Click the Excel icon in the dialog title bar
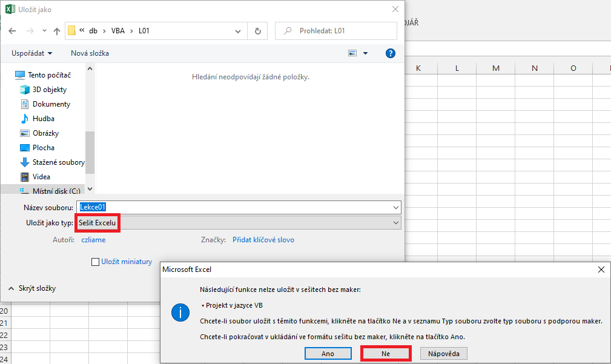The image size is (611, 364). pos(9,9)
